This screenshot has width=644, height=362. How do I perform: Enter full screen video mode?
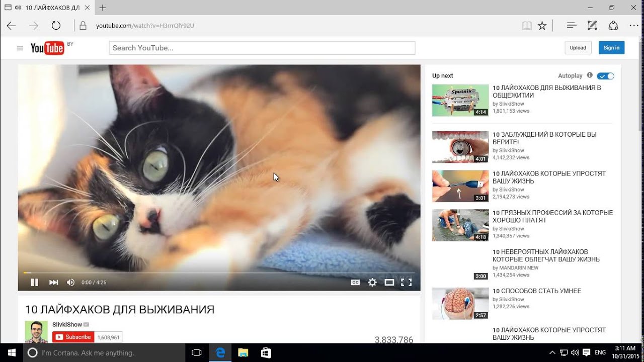[x=406, y=283]
